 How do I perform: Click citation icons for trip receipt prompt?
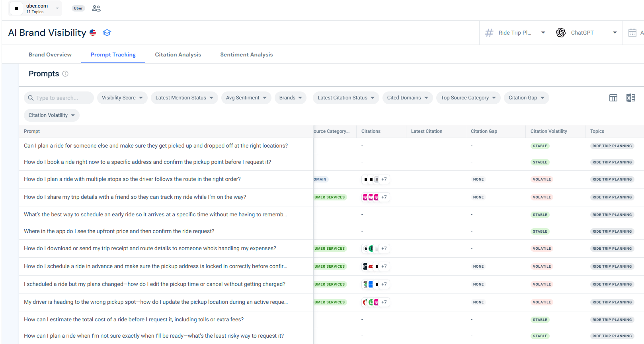tap(375, 249)
